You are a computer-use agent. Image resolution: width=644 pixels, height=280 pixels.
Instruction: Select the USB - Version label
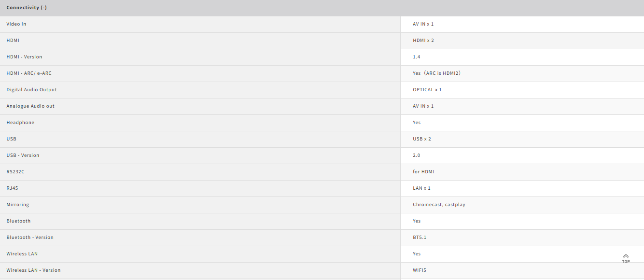click(23, 155)
